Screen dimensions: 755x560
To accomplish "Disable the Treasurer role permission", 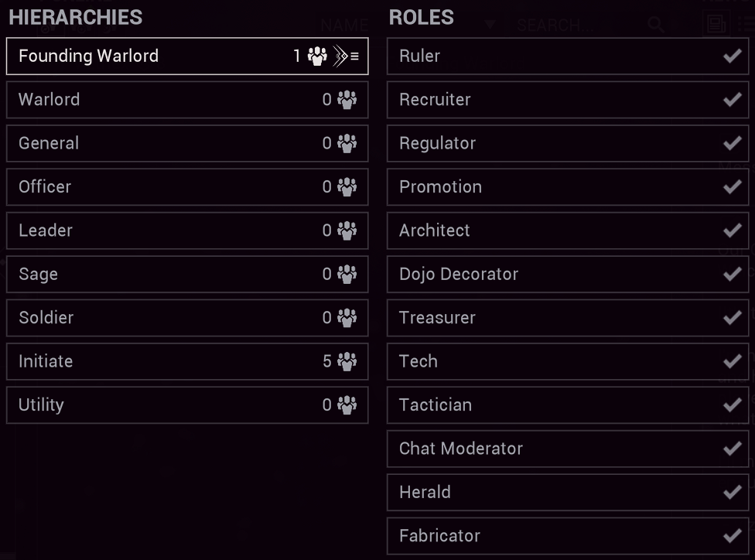I will pos(731,318).
